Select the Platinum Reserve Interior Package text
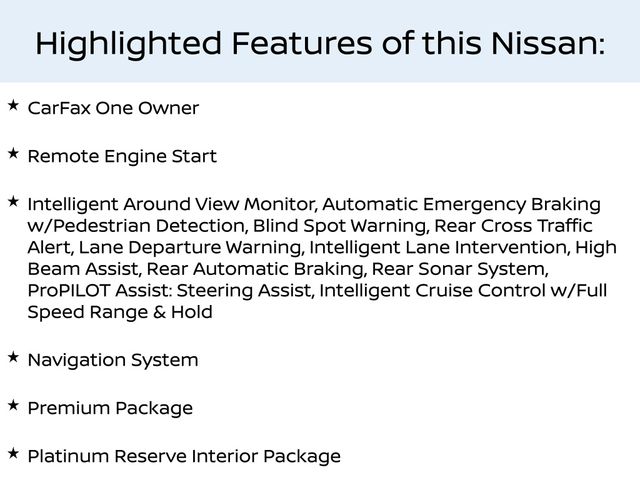This screenshot has height=480, width=640. [x=184, y=457]
